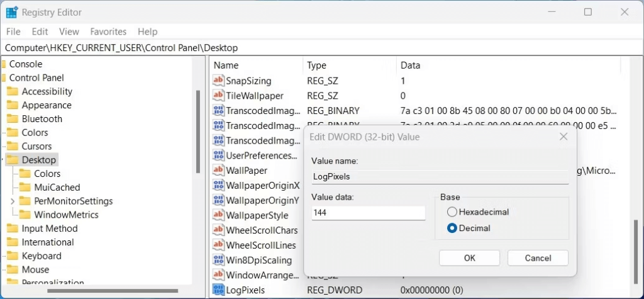Click the SnapSizing string value icon

tap(219, 81)
